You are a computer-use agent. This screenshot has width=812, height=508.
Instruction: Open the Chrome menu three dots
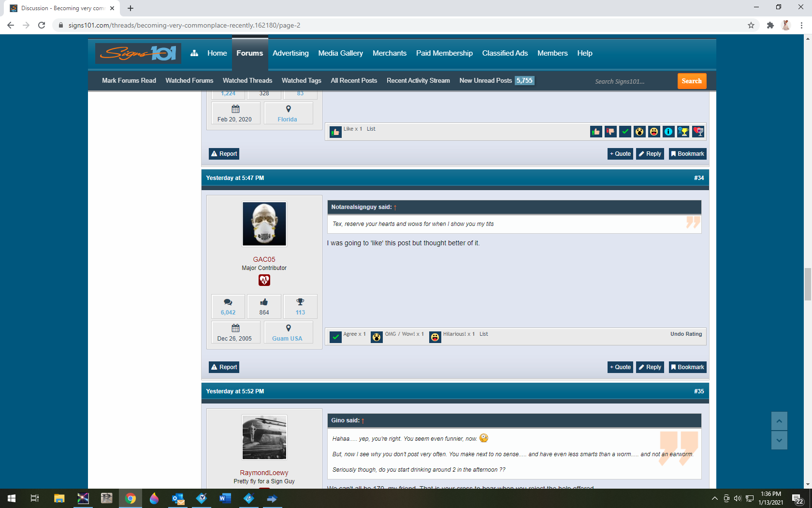(x=801, y=25)
